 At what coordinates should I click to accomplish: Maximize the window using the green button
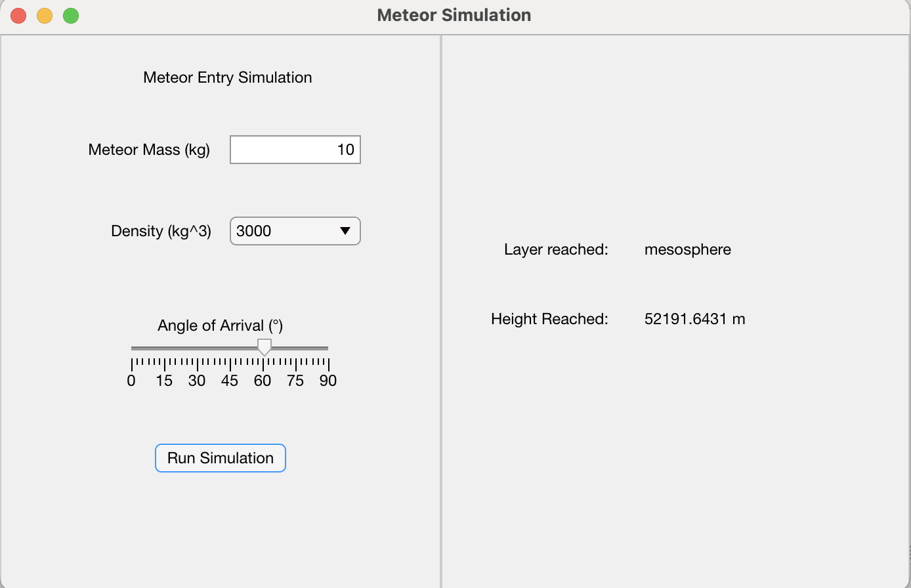point(71,16)
